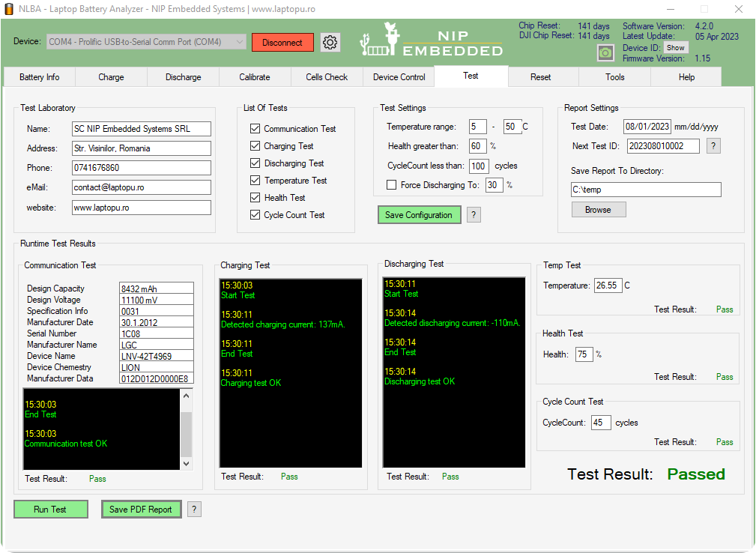The width and height of the screenshot is (756, 553).
Task: Disable the Temperature Test checkbox
Action: (255, 181)
